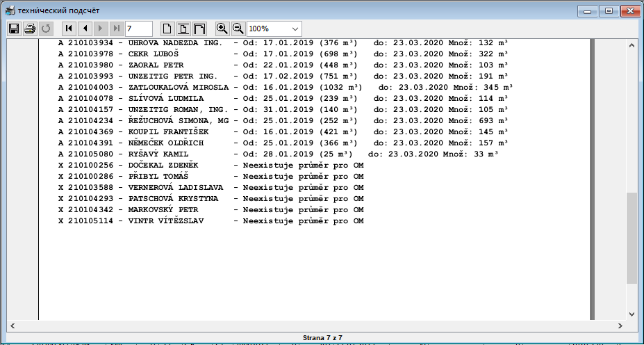Click the vertical scrollbar thumb
This screenshot has height=345, width=644.
[631, 238]
